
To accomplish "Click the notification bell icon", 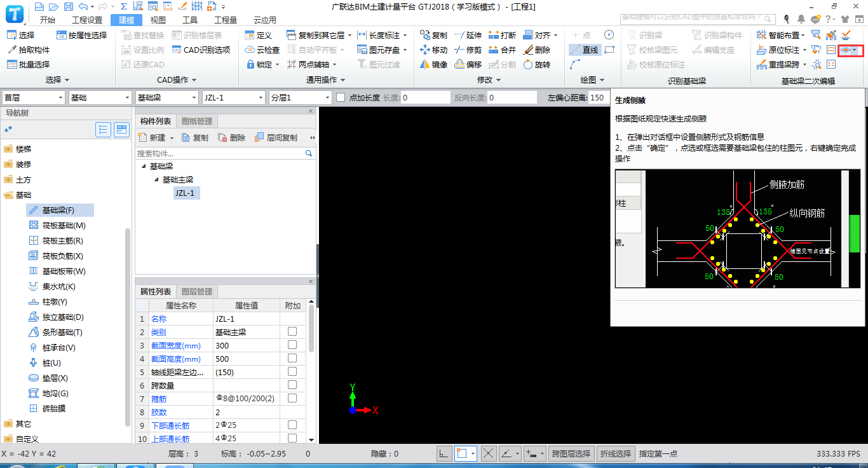I will click(801, 19).
